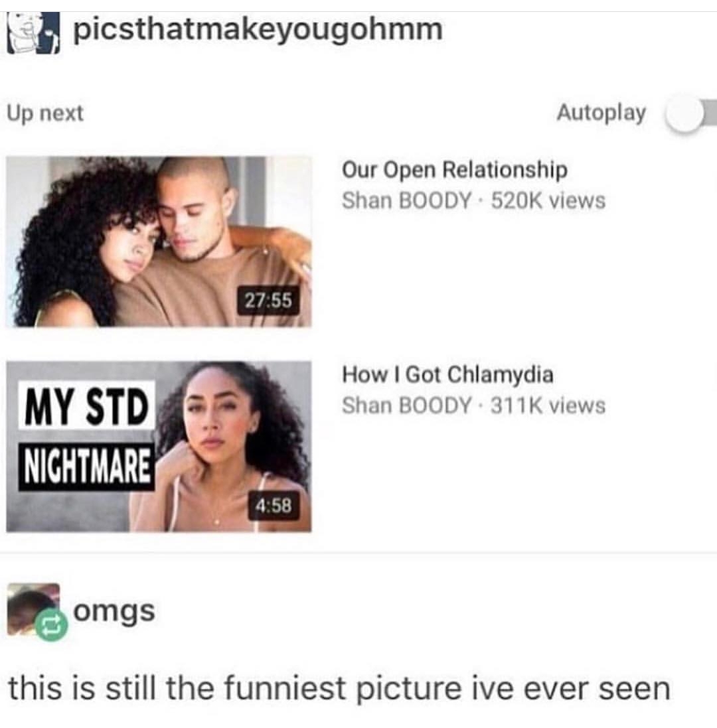
Task: Click the picsthatmakeyougohmm avatar icon
Action: tap(33, 33)
